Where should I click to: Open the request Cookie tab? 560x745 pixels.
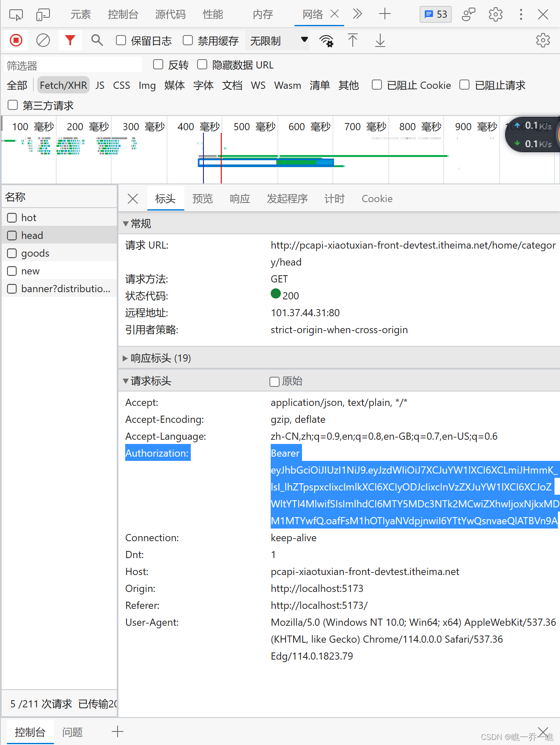coord(377,199)
